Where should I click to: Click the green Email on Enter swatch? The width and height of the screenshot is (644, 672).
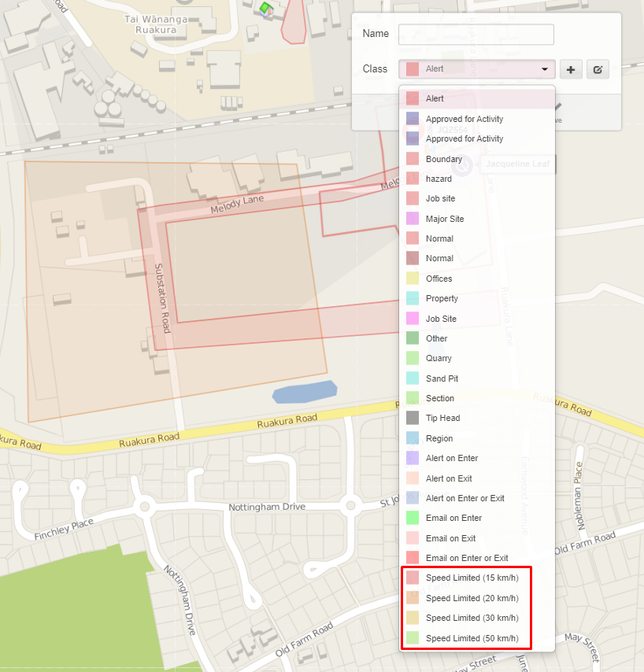413,518
